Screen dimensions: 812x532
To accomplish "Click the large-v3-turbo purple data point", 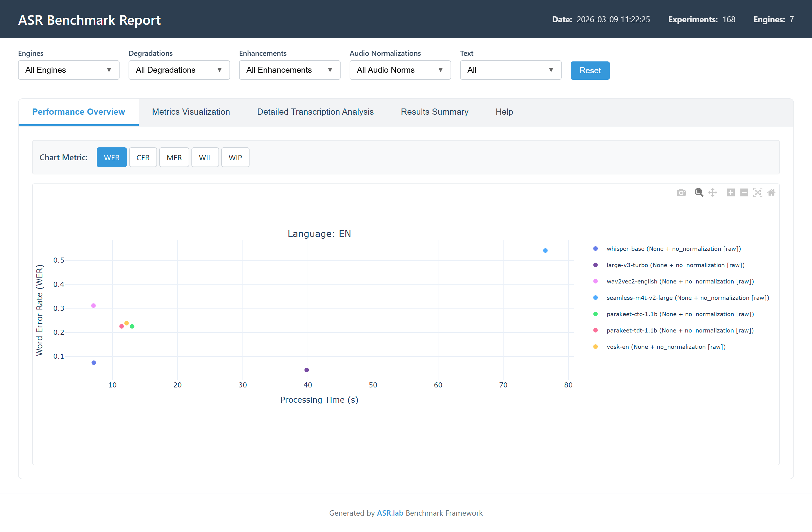I will pyautogui.click(x=306, y=370).
